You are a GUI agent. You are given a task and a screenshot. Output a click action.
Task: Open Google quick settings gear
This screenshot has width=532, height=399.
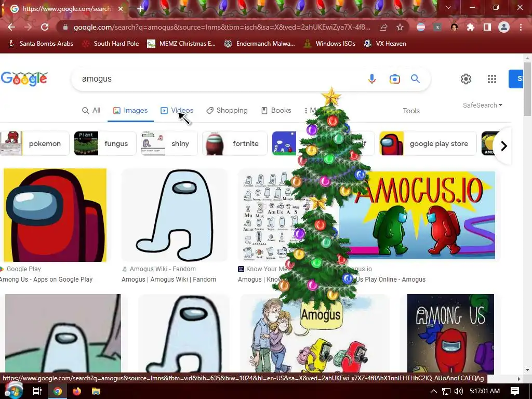[x=466, y=79]
